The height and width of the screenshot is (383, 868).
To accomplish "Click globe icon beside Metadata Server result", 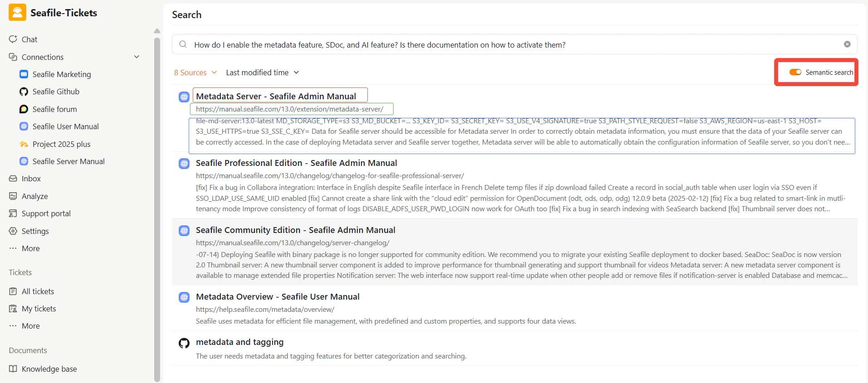I will tap(184, 97).
